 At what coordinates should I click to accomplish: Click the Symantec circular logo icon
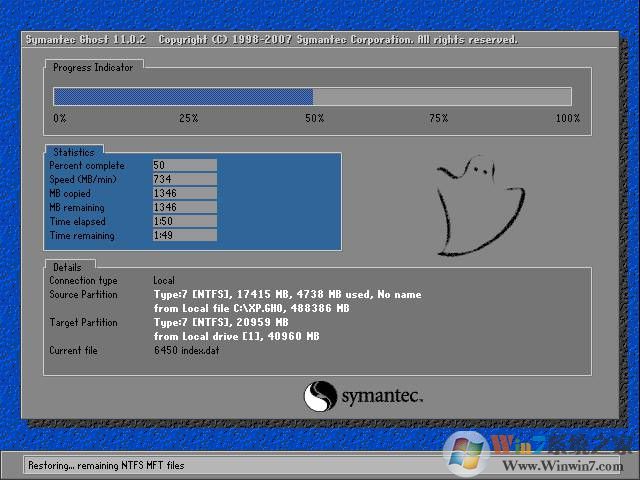tap(320, 396)
